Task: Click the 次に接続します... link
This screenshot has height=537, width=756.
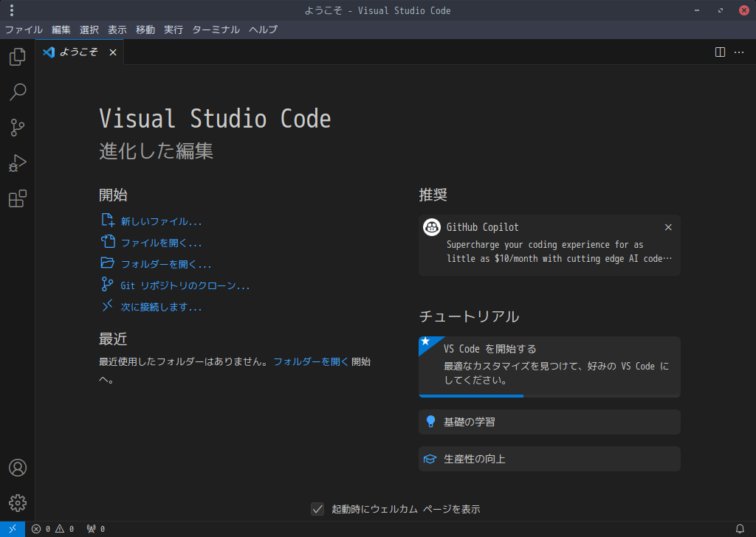Action: [161, 307]
